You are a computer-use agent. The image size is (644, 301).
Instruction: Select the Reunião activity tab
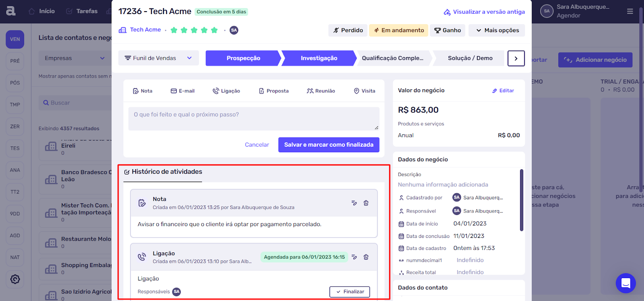point(321,91)
